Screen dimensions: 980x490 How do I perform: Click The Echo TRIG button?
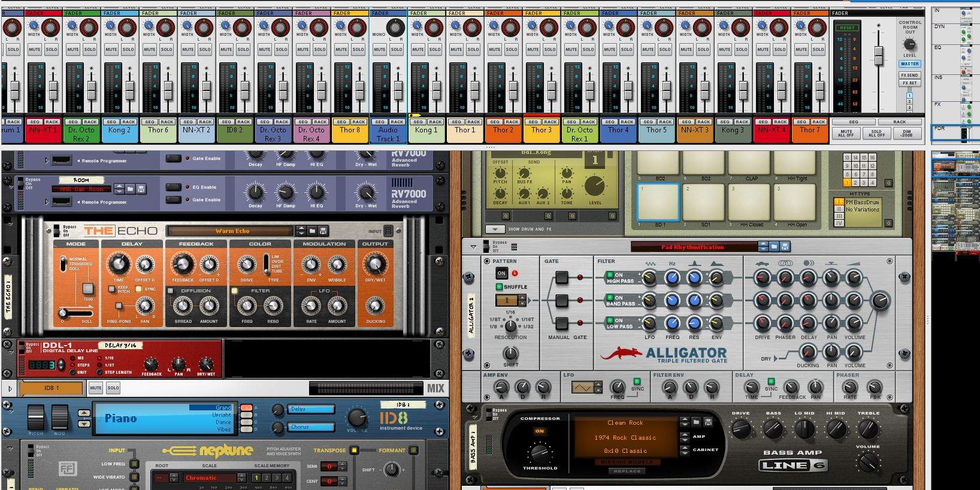(88, 289)
